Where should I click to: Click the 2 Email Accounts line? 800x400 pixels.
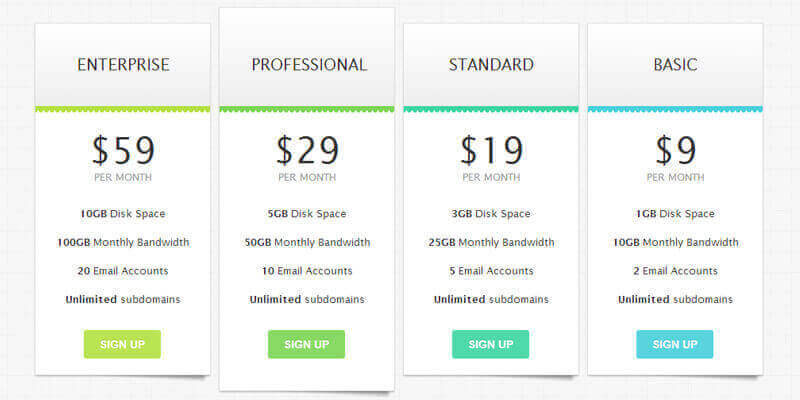tap(675, 270)
